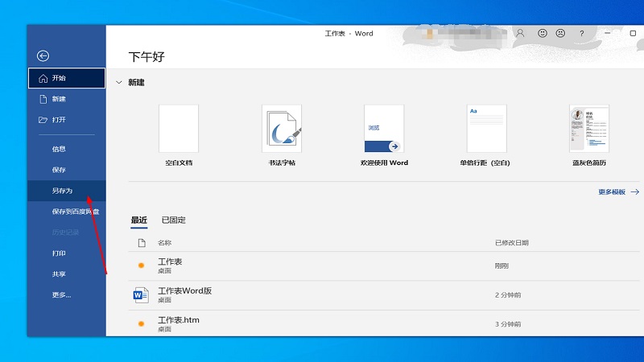Screen dimensions: 644x362
Task: Click 保存到百度网盘 option
Action: (75, 212)
